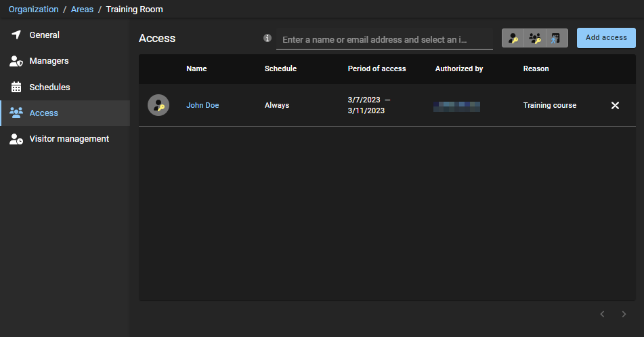The image size is (644, 337).
Task: Open the General section in sidebar
Action: point(44,35)
